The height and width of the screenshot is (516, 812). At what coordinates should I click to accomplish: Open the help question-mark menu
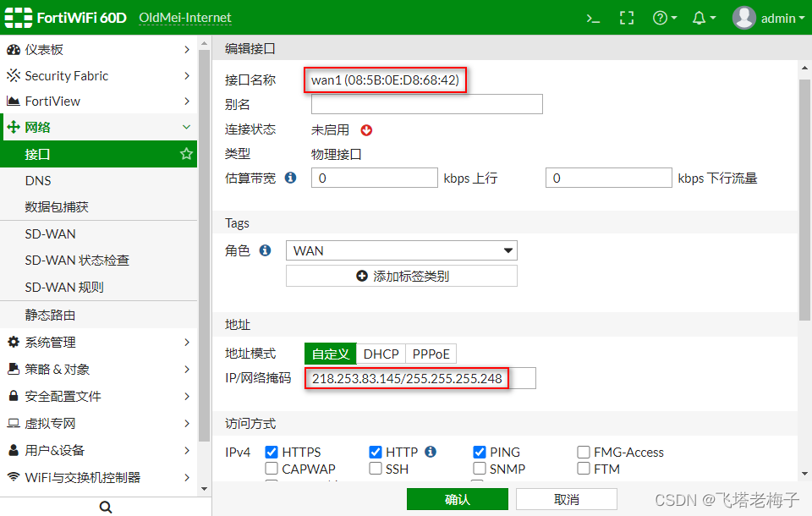[x=665, y=18]
